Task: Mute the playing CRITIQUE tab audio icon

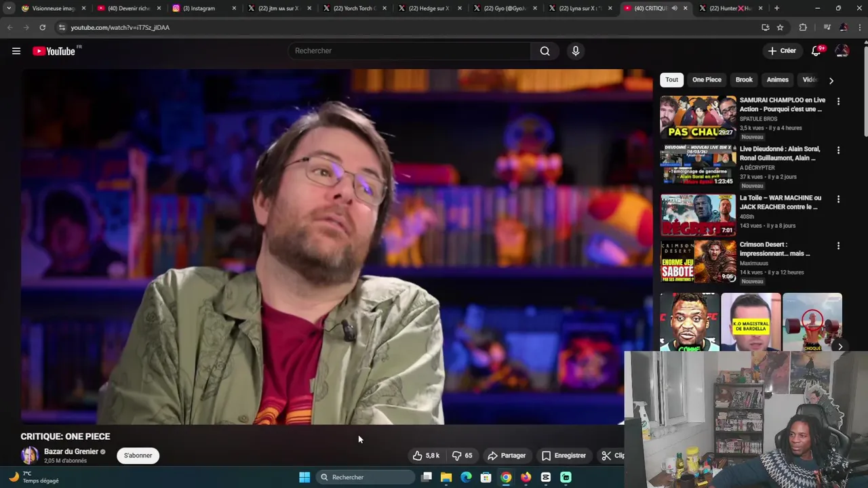Action: pyautogui.click(x=674, y=8)
